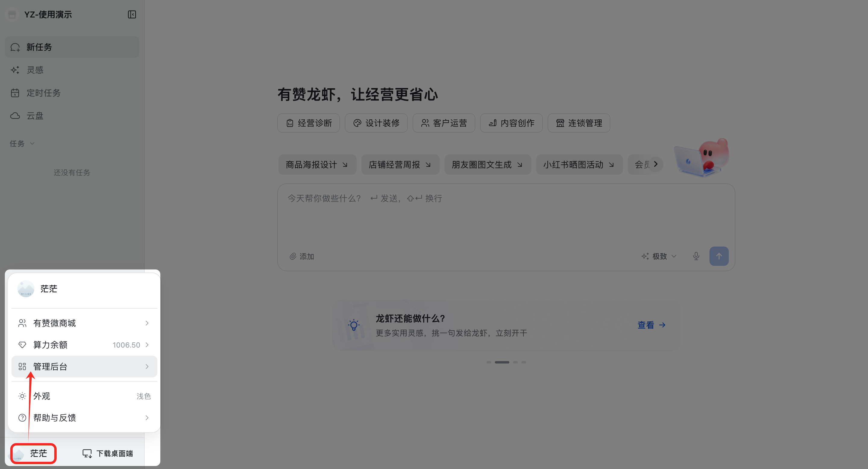Insert the 朋友圈图文生成 prompt
The height and width of the screenshot is (469, 868).
(x=488, y=164)
